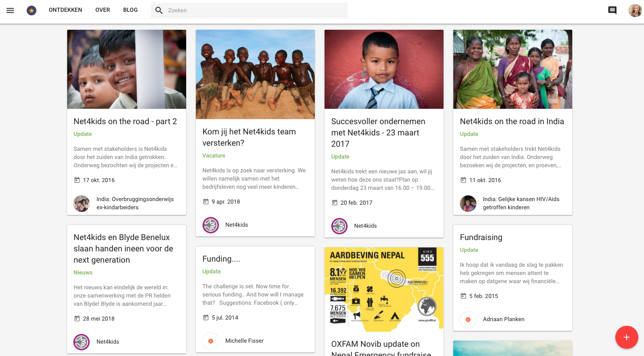Open the 'Fundraising' post title
The height and width of the screenshot is (356, 644).
coord(481,238)
